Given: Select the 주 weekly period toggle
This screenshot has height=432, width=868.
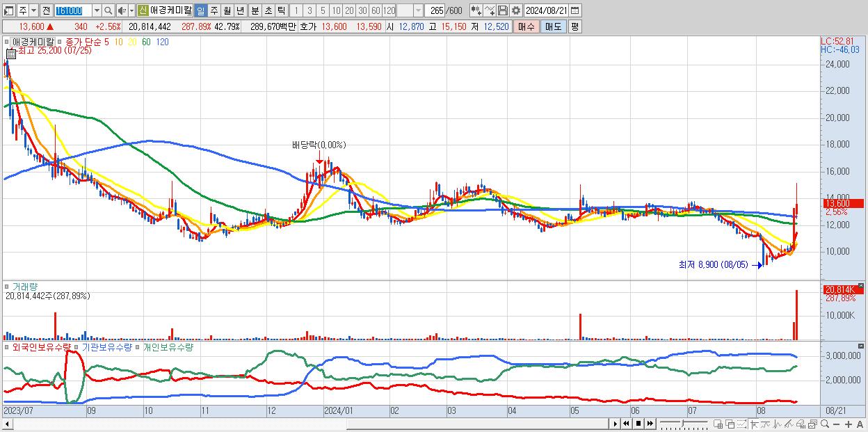Looking at the screenshot, I should tap(214, 10).
